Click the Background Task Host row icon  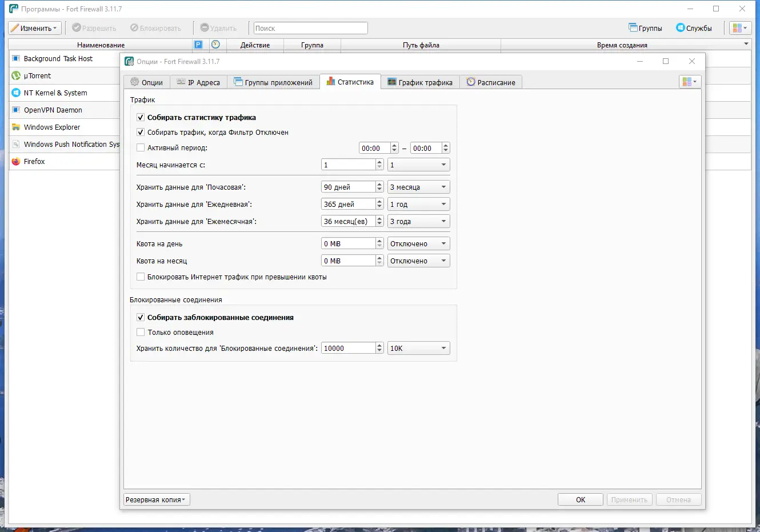click(16, 58)
